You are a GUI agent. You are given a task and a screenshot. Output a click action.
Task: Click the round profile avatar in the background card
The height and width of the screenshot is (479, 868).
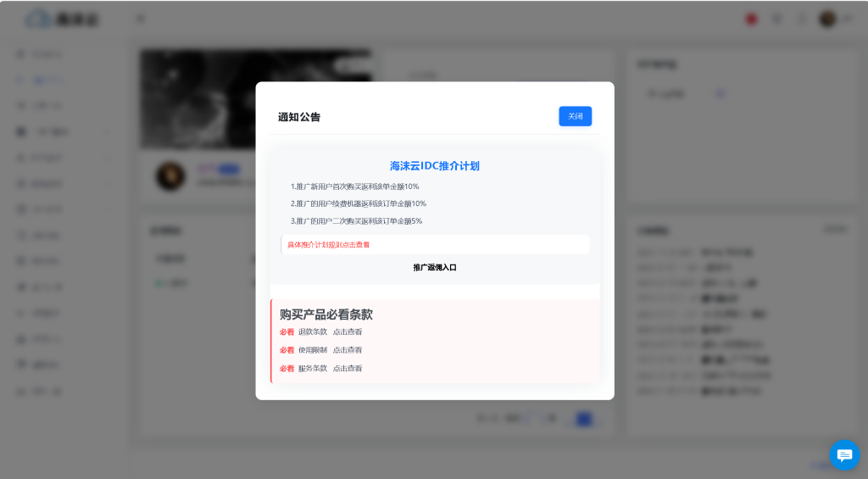point(170,176)
